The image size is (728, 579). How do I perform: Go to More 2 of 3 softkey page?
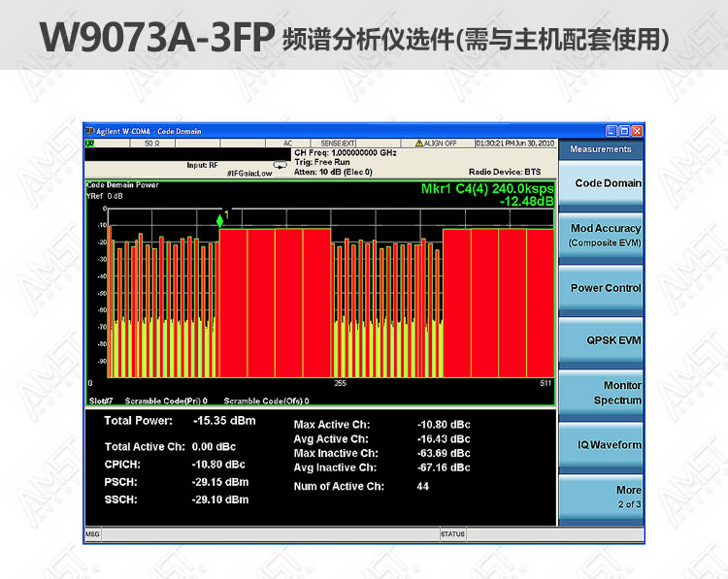click(x=601, y=497)
